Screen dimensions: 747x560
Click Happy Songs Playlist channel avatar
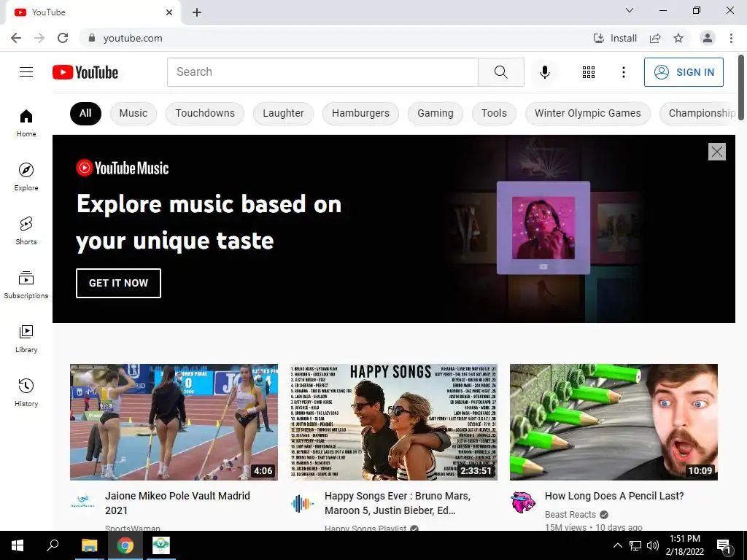click(x=302, y=502)
